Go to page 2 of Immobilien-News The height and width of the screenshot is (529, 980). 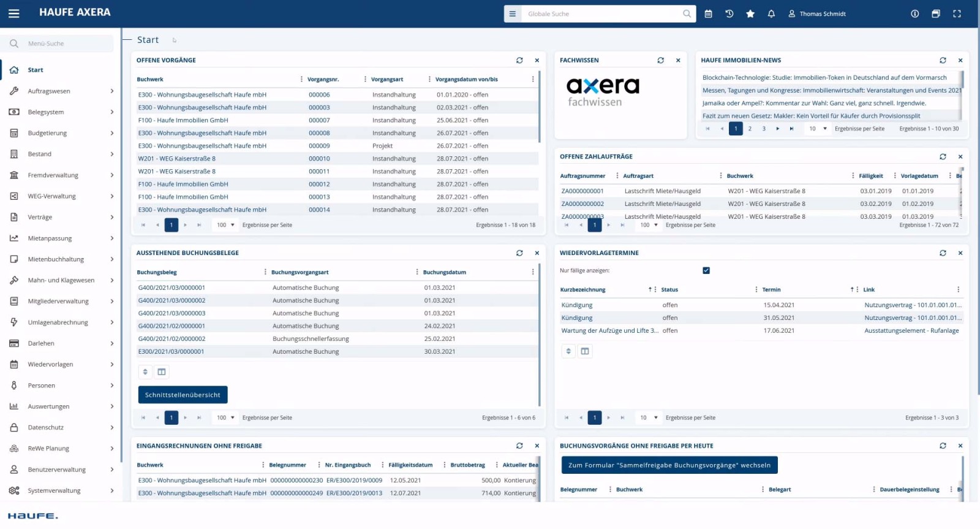click(750, 129)
